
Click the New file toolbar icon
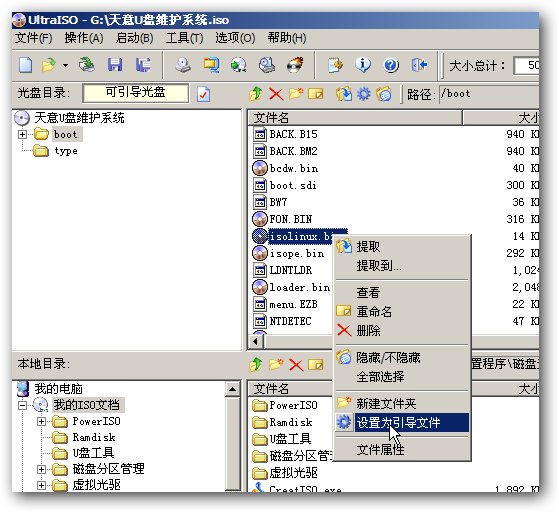[x=26, y=65]
